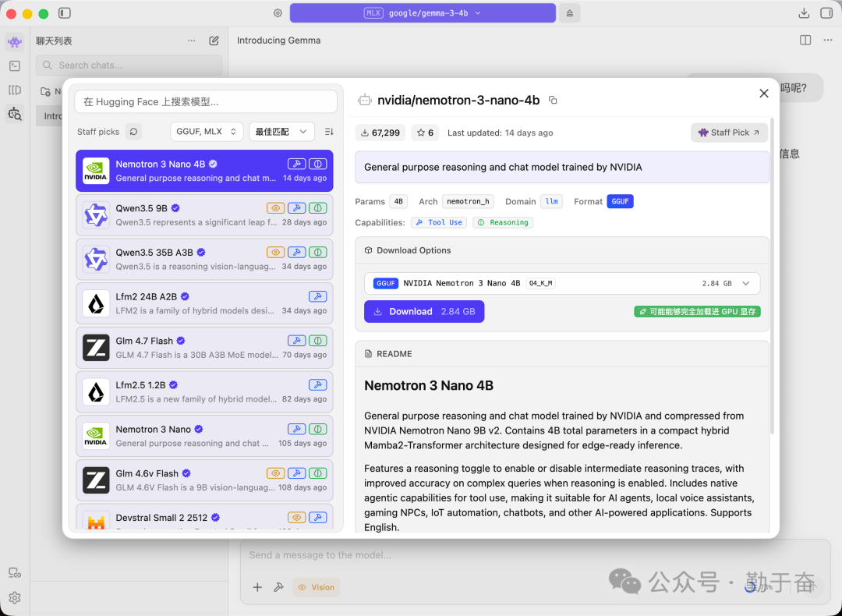Click the nemotron_h architecture tag
The width and height of the screenshot is (842, 616).
pyautogui.click(x=468, y=201)
